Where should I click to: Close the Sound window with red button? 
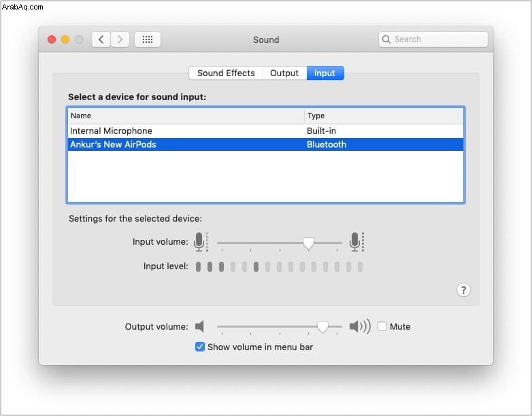coord(52,39)
